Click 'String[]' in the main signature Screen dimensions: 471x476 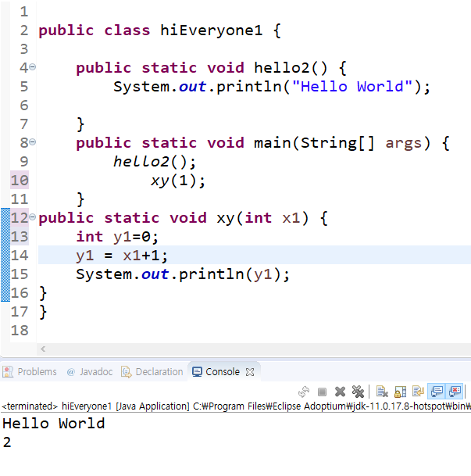pos(337,143)
